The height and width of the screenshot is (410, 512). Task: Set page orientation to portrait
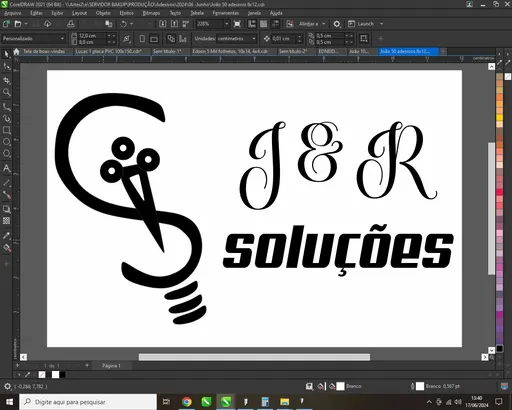(x=142, y=39)
